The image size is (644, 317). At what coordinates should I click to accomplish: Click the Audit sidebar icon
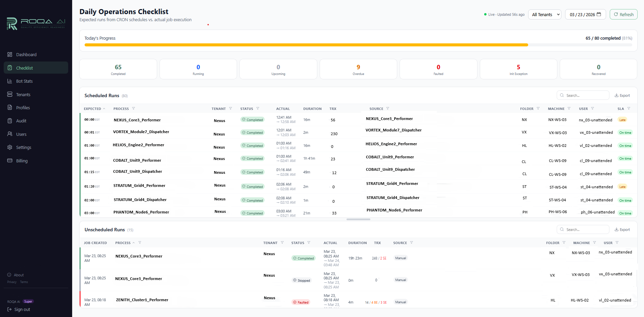10,121
